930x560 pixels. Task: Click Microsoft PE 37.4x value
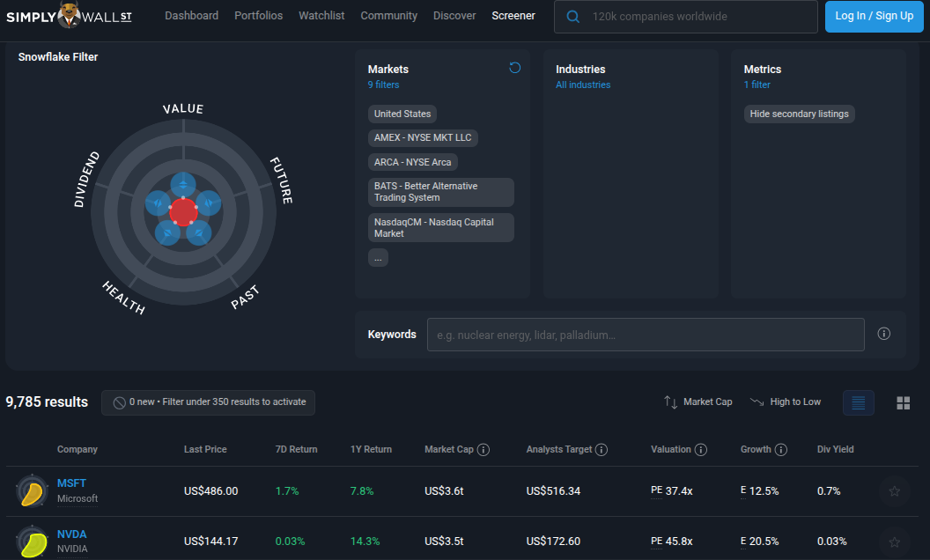671,491
